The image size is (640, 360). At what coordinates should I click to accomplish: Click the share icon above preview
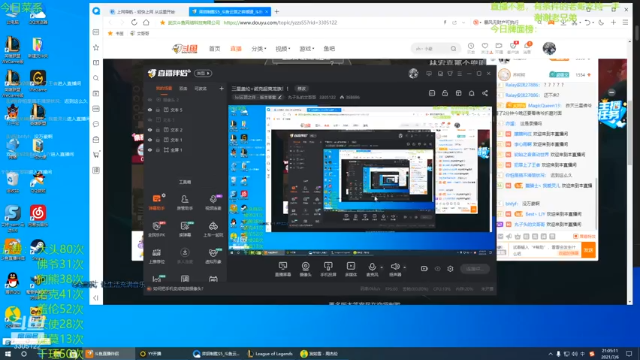pyautogui.click(x=484, y=93)
